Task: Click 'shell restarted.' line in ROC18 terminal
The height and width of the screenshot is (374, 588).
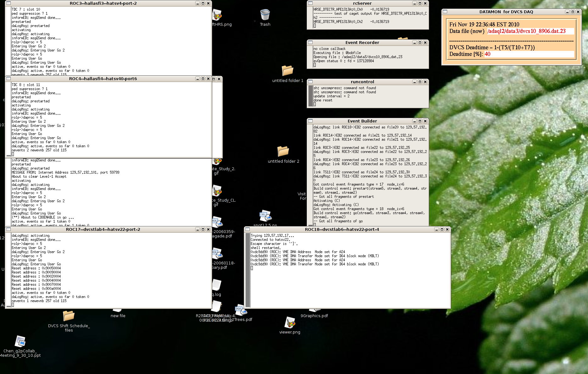Action: tap(266, 248)
